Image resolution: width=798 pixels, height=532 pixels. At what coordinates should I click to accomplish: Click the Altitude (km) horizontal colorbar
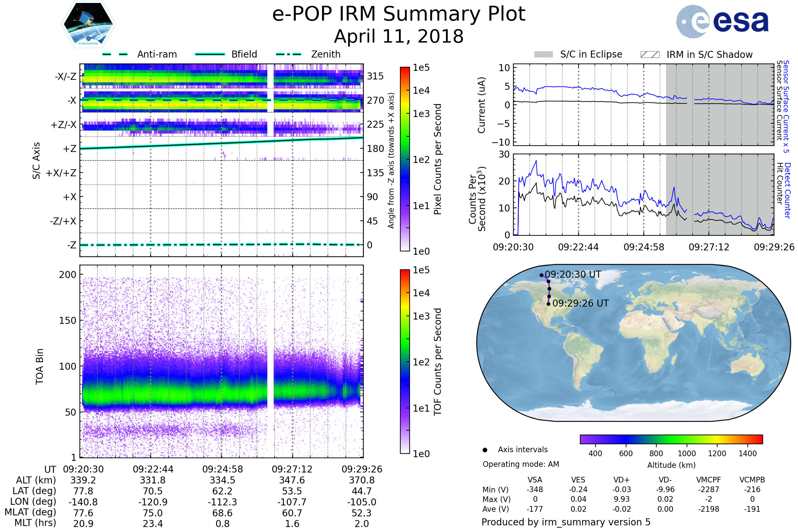[x=671, y=439]
